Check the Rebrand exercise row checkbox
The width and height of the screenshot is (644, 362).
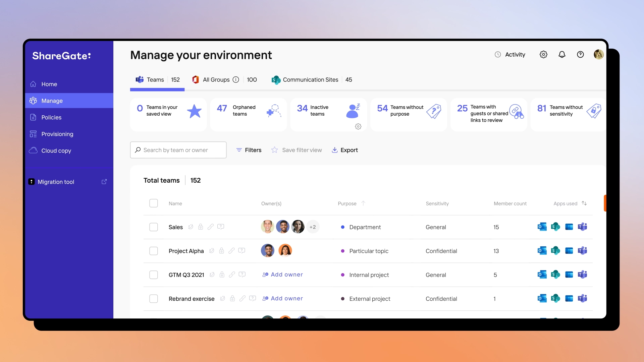(154, 299)
